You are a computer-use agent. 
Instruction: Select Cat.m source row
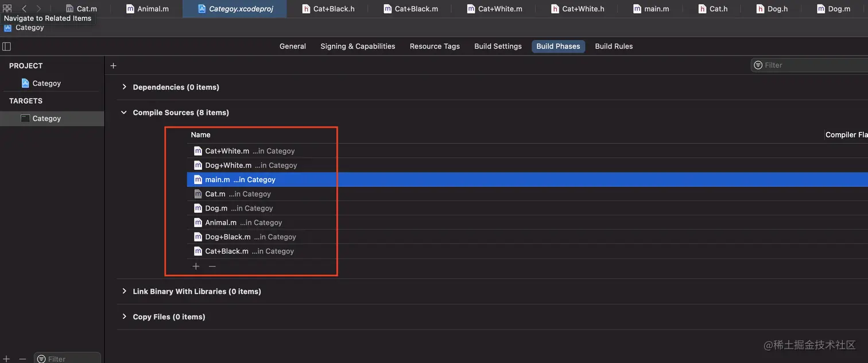pos(528,194)
